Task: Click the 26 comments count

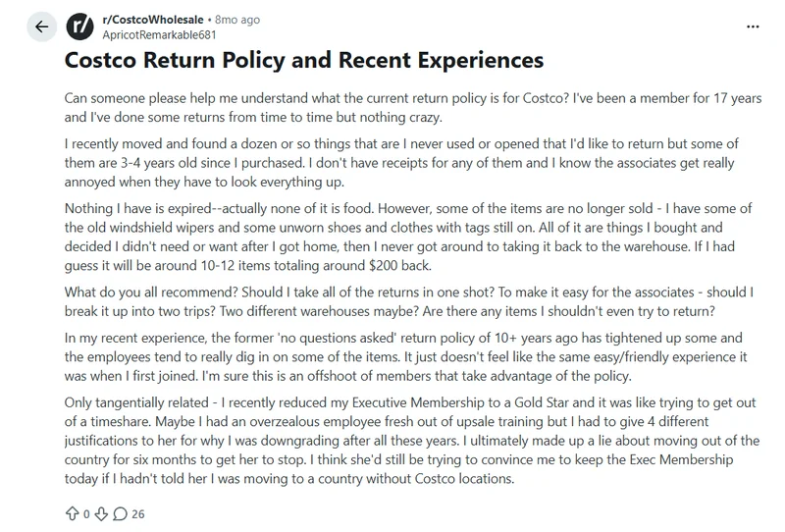Action: point(137,512)
